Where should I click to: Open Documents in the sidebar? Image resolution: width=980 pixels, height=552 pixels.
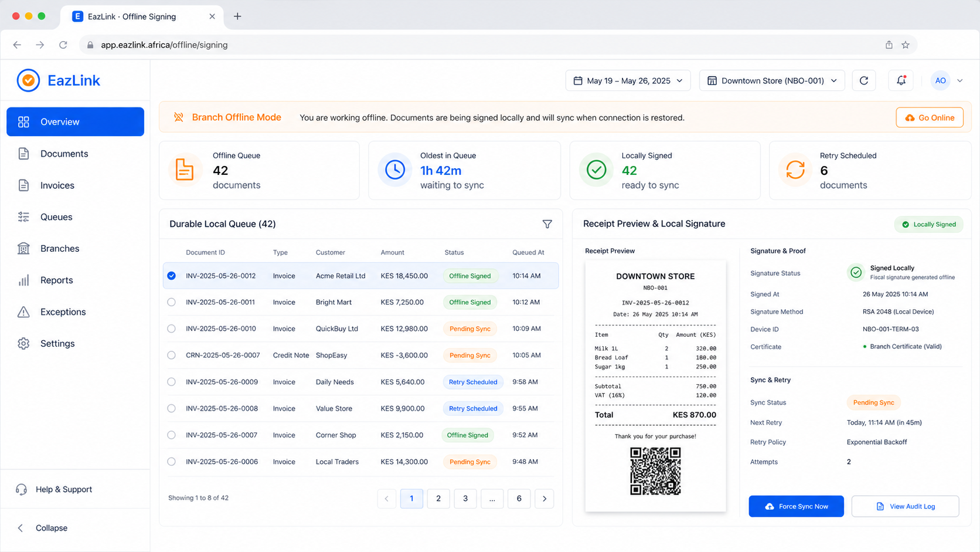(75, 154)
